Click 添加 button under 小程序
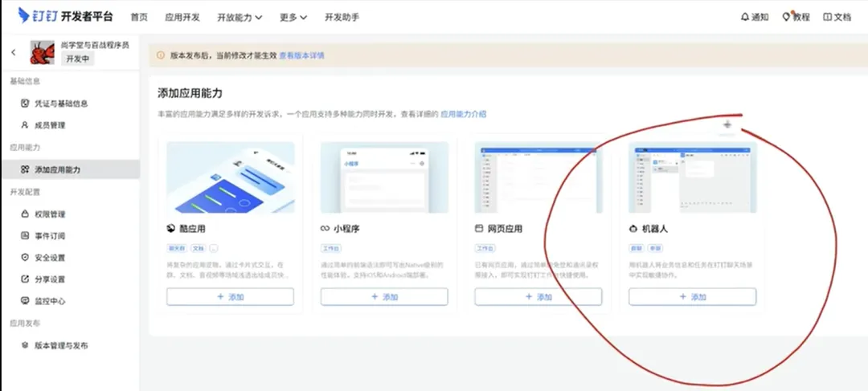This screenshot has height=391, width=868. 384,296
